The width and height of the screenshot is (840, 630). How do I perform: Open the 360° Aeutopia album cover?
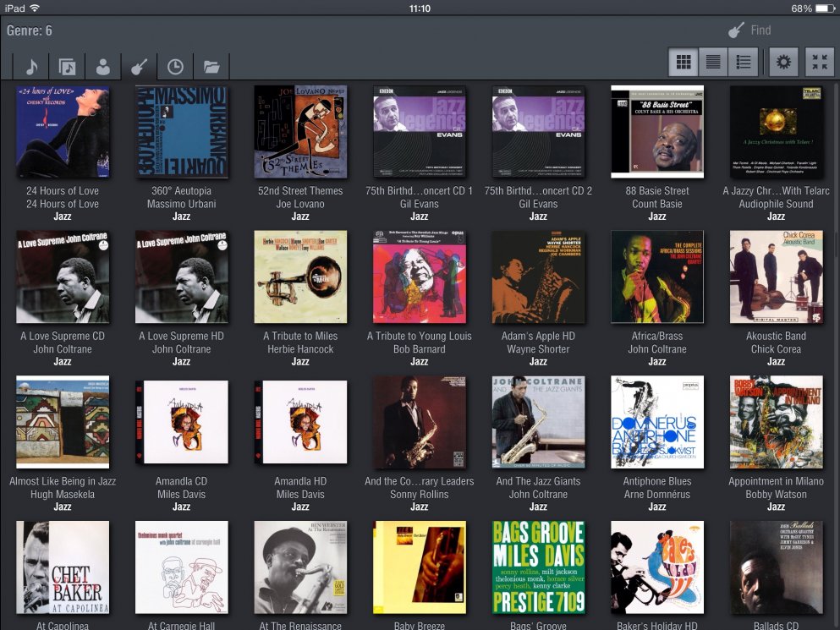pyautogui.click(x=182, y=132)
